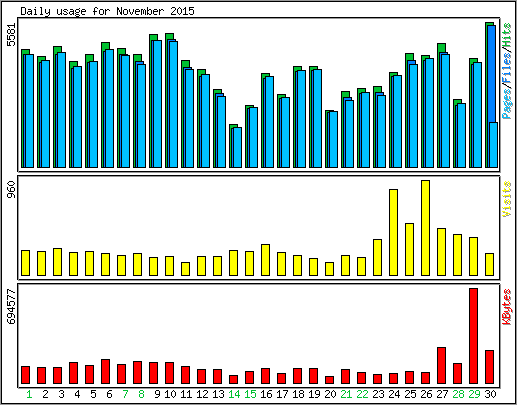Screen dimensions: 517x405
Task: Click the green day 14 axis label
Action: (x=234, y=394)
